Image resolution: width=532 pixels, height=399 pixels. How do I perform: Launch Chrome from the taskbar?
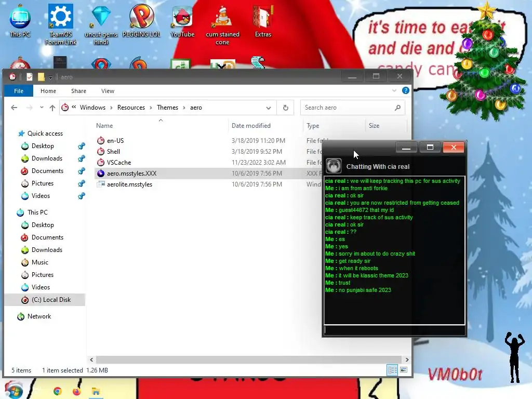[58, 391]
